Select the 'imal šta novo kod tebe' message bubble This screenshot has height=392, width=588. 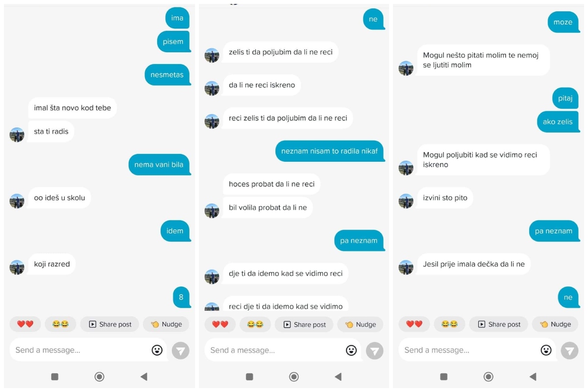tap(73, 108)
